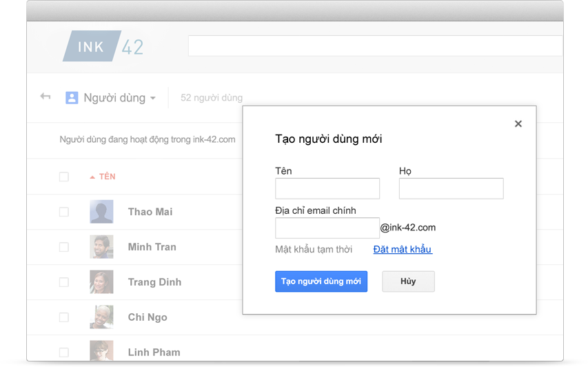The height and width of the screenshot is (367, 588).
Task: Click the INK 42 logo
Action: pyautogui.click(x=103, y=46)
